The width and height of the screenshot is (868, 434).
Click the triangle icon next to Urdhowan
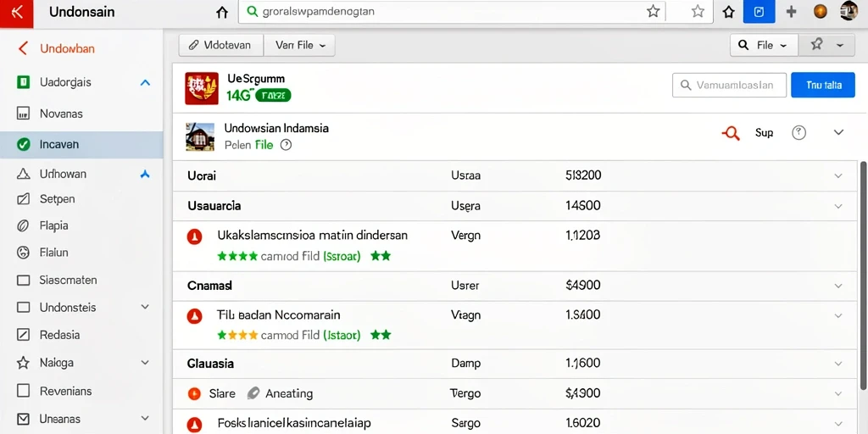pos(23,175)
